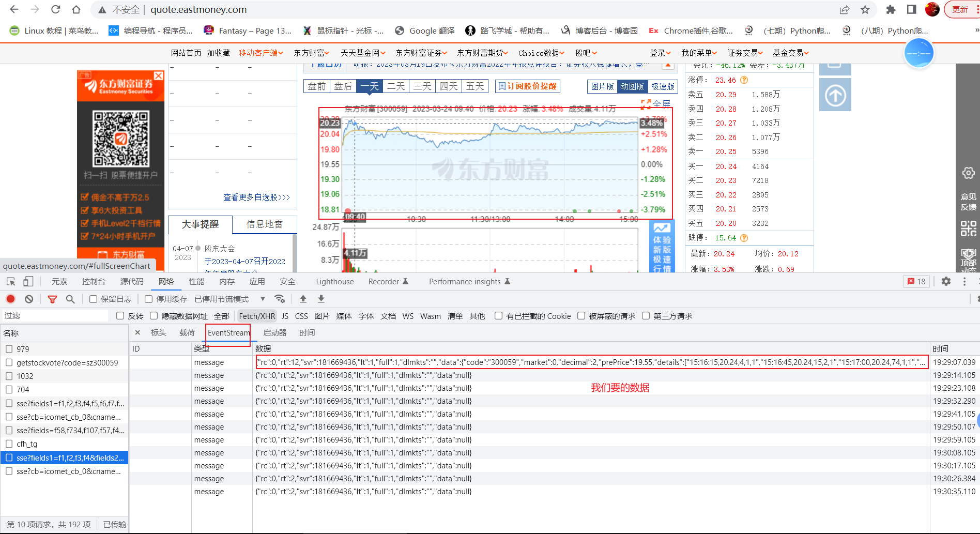Toggle the network filter funnel icon

point(52,299)
